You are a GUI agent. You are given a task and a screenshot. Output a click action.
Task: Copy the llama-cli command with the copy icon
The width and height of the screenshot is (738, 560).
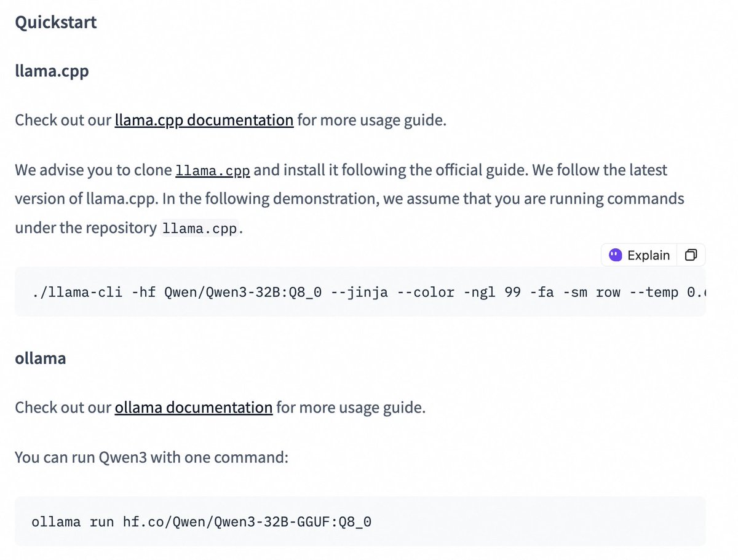[x=691, y=255]
